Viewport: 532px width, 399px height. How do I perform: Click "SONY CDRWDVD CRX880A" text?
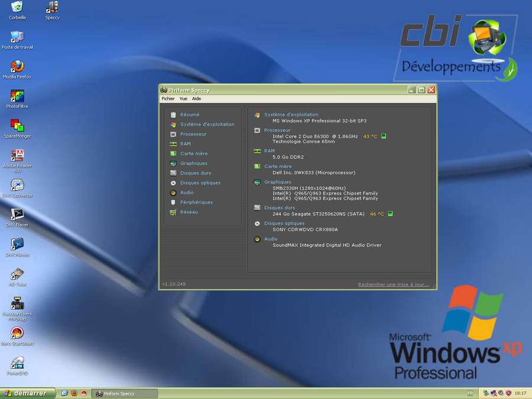coord(305,230)
